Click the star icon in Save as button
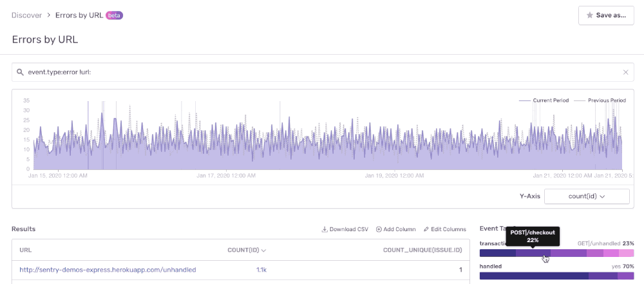The width and height of the screenshot is (644, 284). (x=590, y=15)
